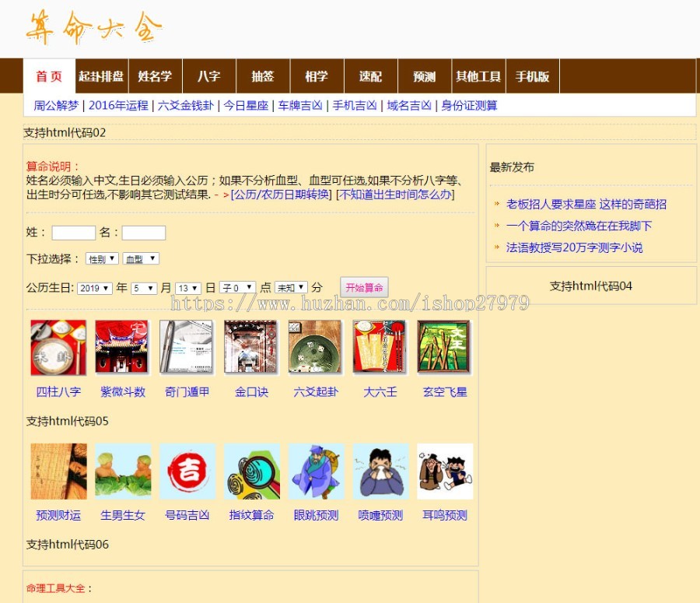Read article 老板招人要求星座
Viewport: 700px width, 603px height.
point(586,205)
